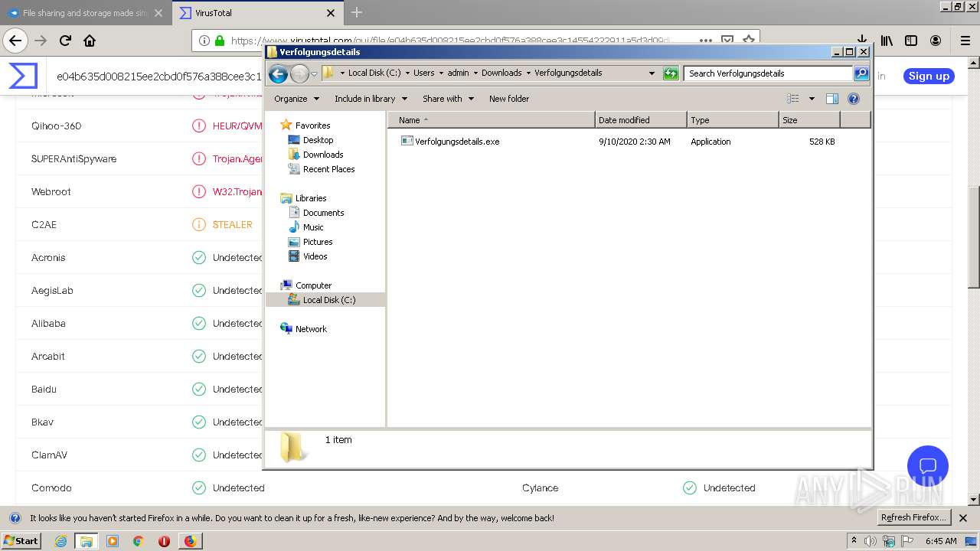Click Refresh Firefox button
This screenshot has width=980, height=551.
[913, 517]
